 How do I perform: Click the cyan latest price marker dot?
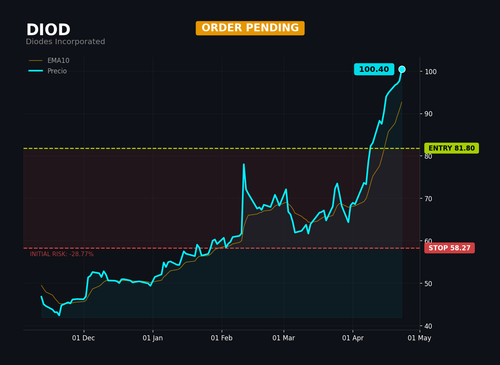tap(402, 69)
